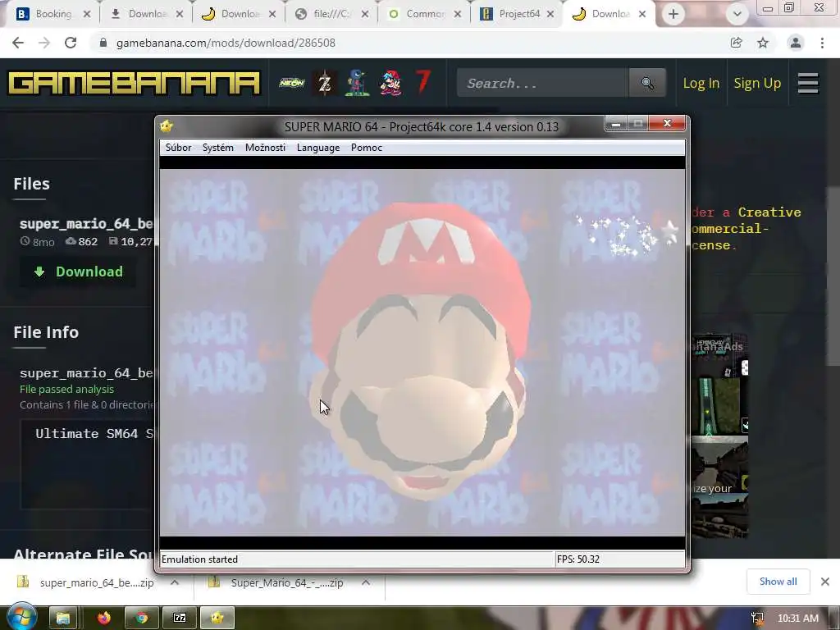
Task: Click Show all downloads
Action: tap(778, 582)
